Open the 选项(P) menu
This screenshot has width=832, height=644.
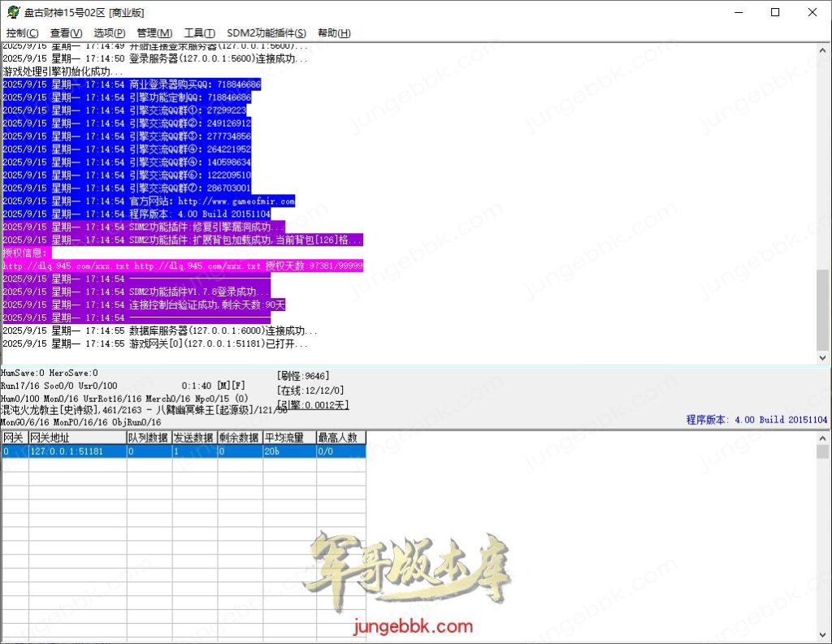109,32
